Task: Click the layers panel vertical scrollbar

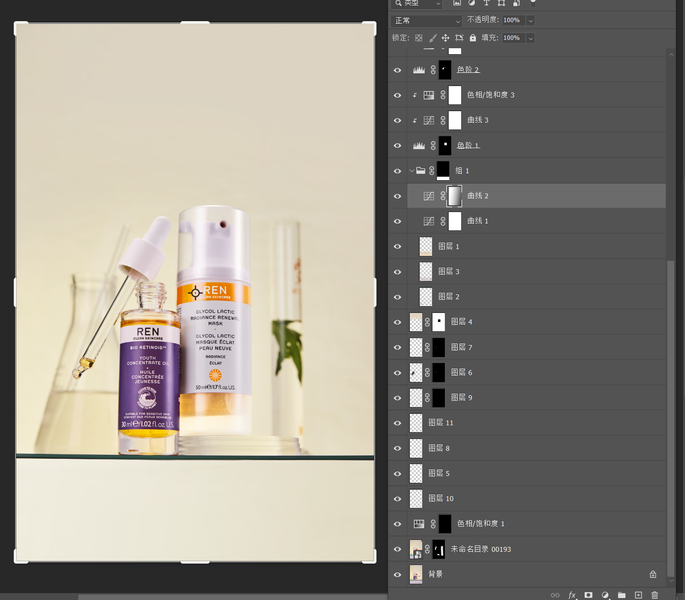Action: click(x=671, y=420)
